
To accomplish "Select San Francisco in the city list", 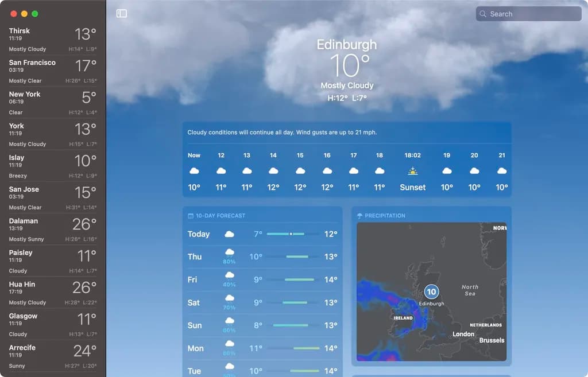I will pos(53,71).
